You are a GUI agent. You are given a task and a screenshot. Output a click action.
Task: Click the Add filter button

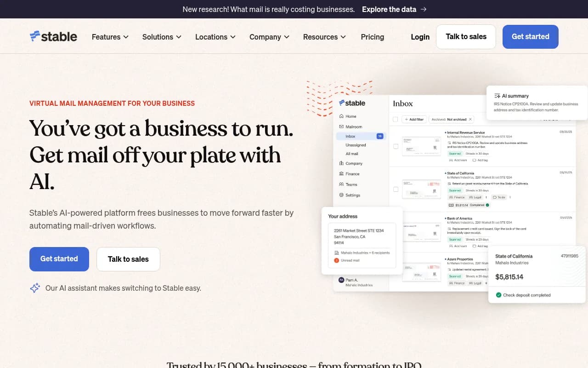point(414,119)
